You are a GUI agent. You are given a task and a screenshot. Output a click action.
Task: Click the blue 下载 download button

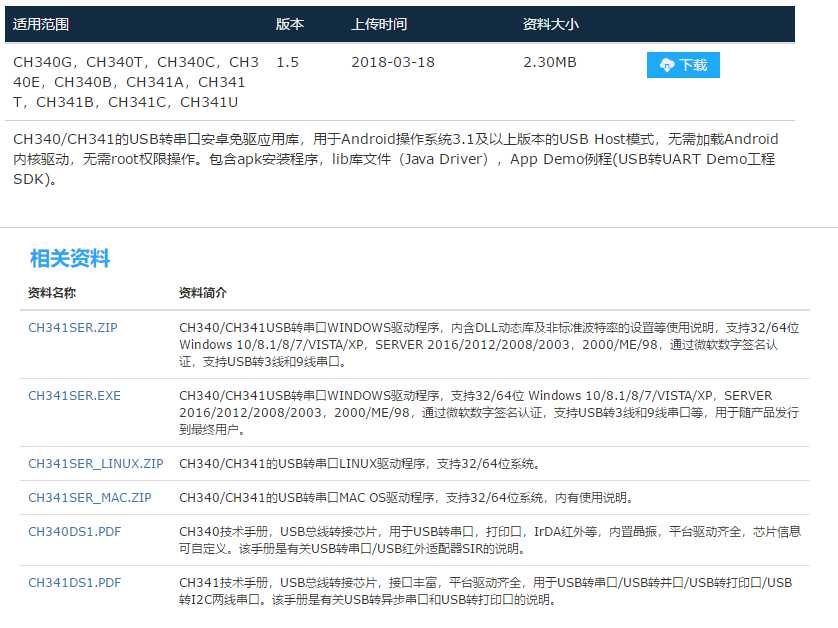click(x=683, y=65)
